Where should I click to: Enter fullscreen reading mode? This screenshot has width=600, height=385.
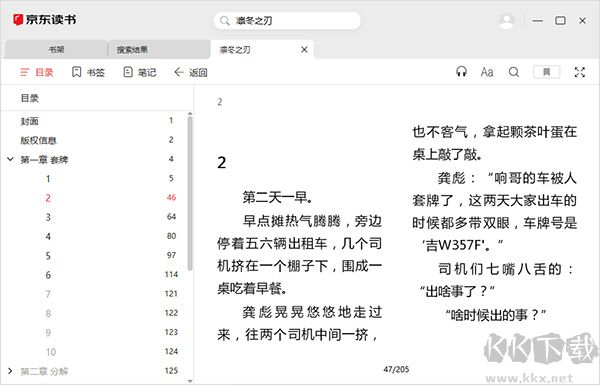(x=580, y=72)
